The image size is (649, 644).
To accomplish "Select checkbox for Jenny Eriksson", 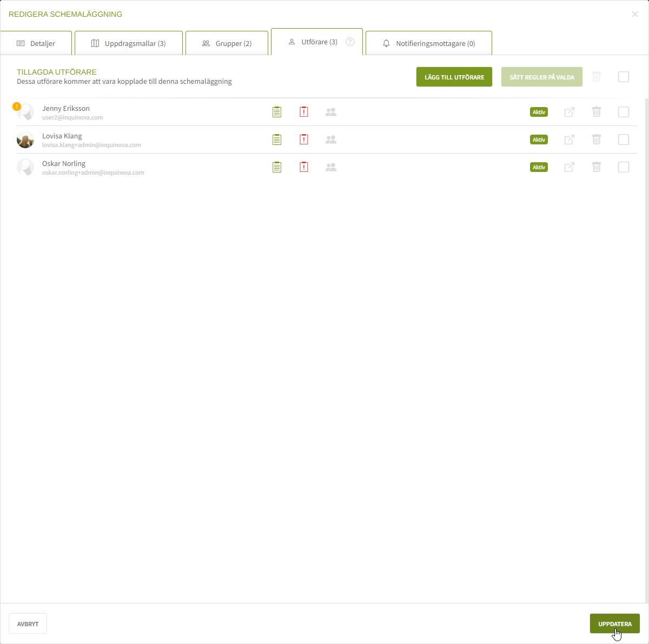I will (x=624, y=112).
